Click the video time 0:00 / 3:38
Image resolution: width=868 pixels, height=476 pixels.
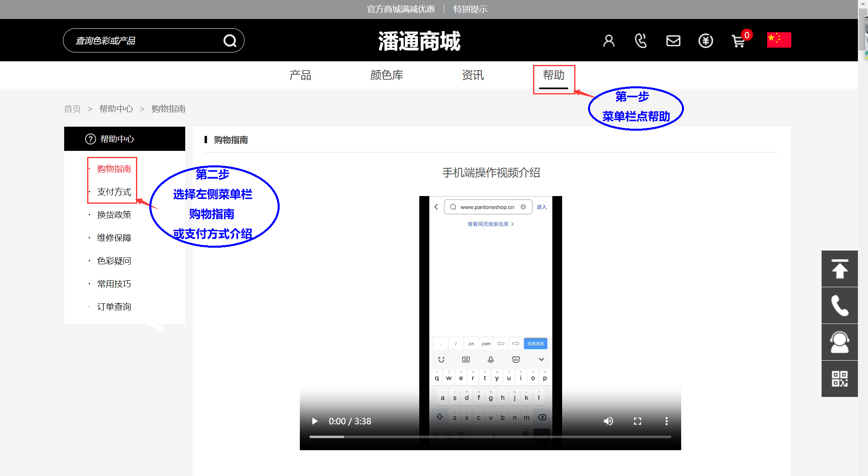point(350,421)
